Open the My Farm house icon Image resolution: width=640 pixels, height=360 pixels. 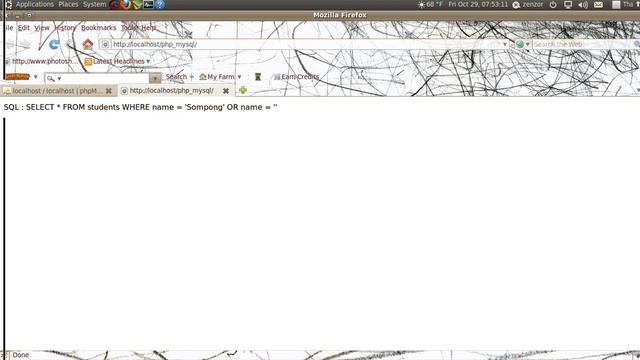(202, 77)
